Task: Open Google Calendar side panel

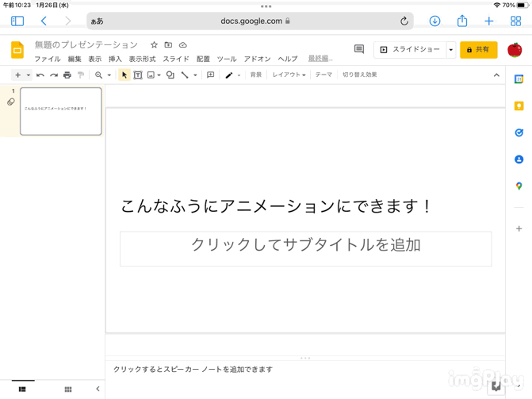Action: click(x=519, y=79)
